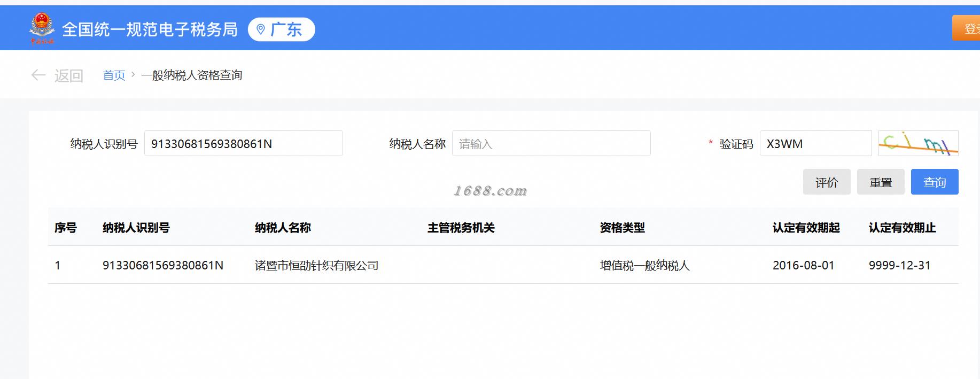Open the 广东 region selector
Image resolution: width=980 pixels, height=379 pixels.
coord(282,29)
